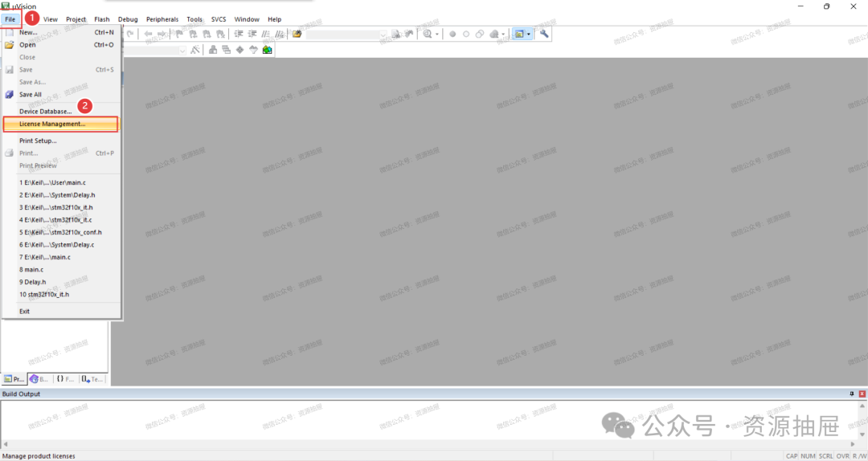Open the Peripherals menu

(x=162, y=19)
